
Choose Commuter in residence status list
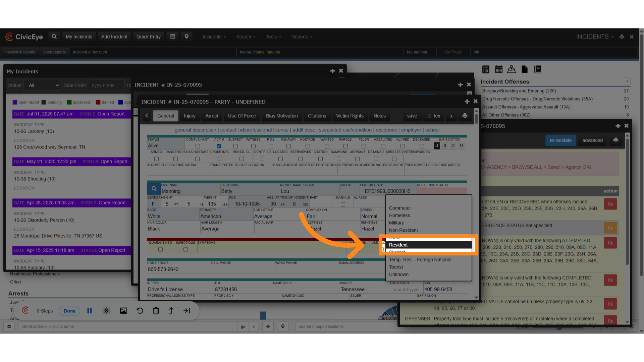pos(428,208)
